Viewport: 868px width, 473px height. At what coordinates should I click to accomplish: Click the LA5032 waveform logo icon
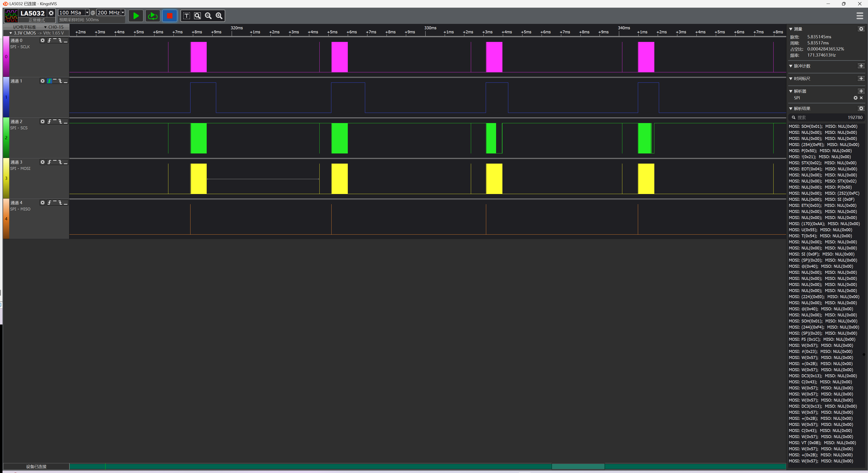(x=11, y=16)
